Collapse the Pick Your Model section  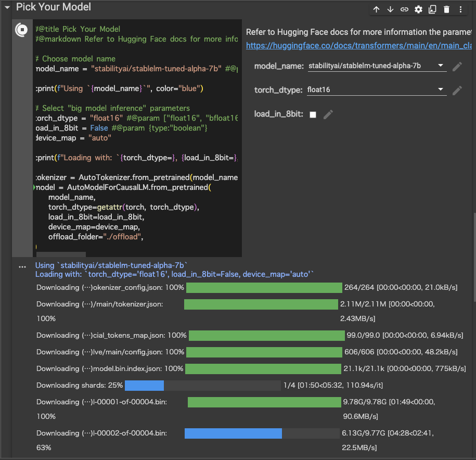click(7, 7)
